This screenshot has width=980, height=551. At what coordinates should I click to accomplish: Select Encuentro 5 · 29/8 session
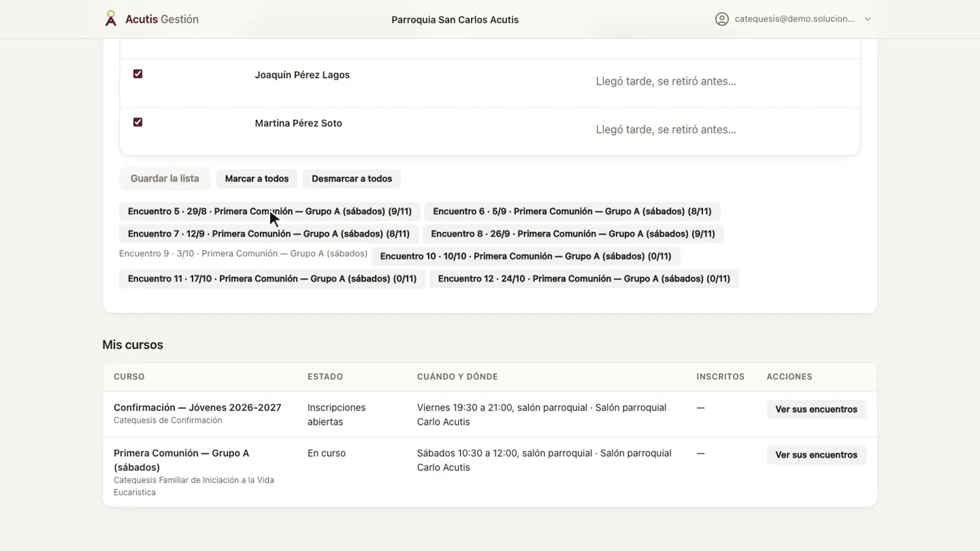[269, 211]
